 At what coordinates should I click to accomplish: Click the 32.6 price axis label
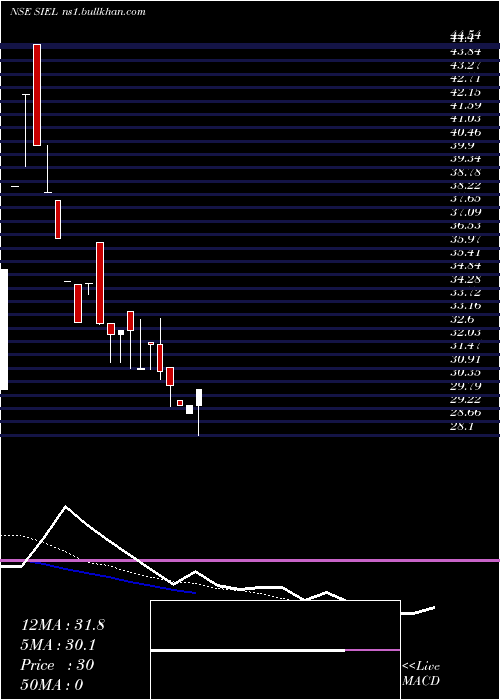tap(462, 320)
